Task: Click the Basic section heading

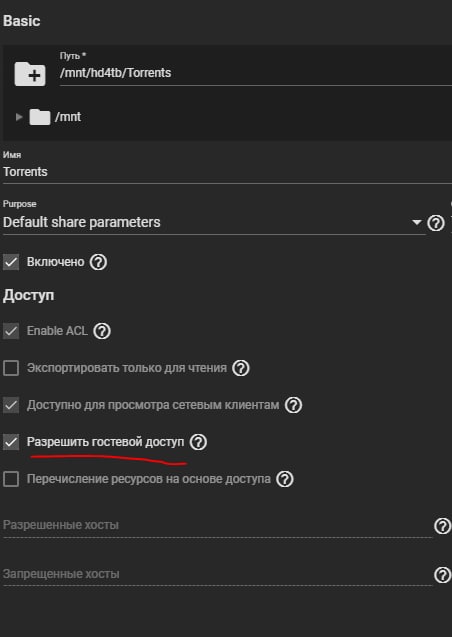Action: 22,21
